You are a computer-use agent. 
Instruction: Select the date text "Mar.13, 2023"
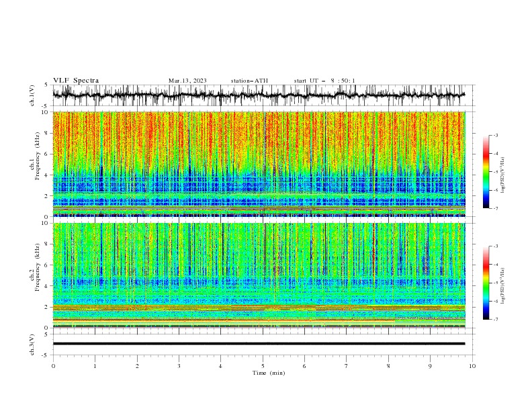187,81
